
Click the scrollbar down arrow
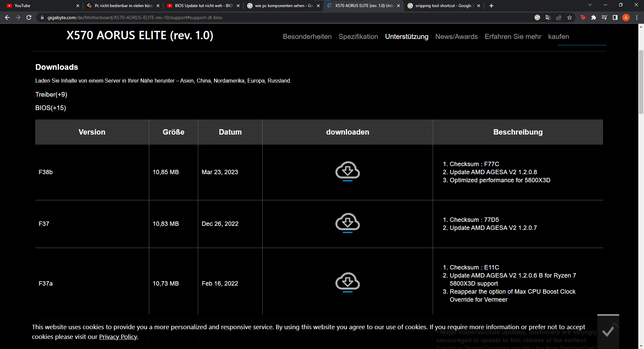pyautogui.click(x=641, y=346)
